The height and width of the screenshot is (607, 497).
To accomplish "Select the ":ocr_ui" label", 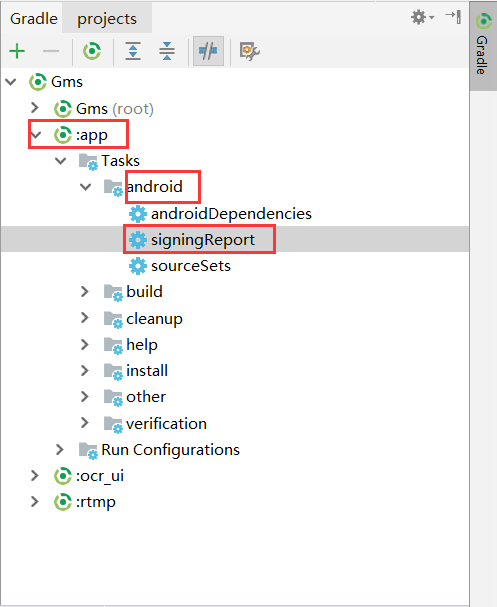I will [x=100, y=476].
